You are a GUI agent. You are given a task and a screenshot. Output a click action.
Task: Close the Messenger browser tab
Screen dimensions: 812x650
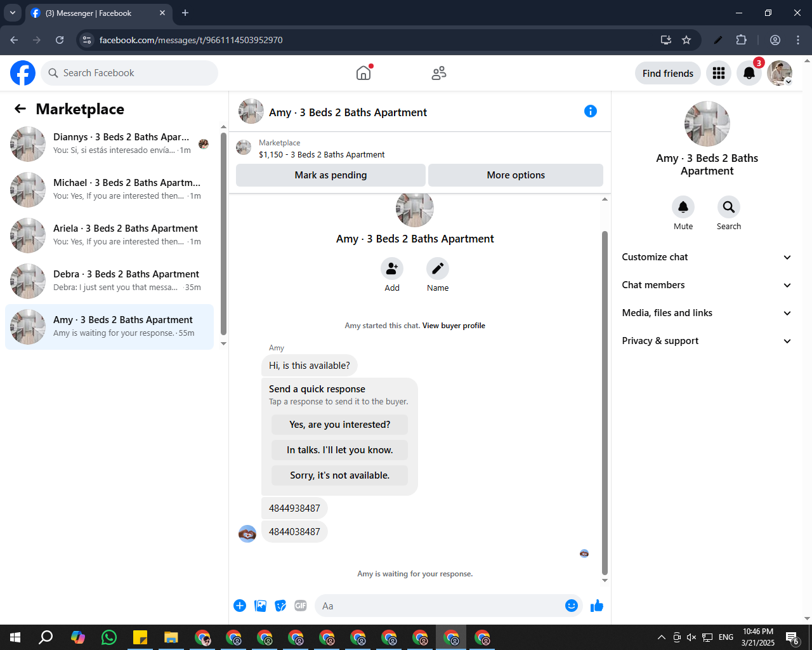point(162,13)
